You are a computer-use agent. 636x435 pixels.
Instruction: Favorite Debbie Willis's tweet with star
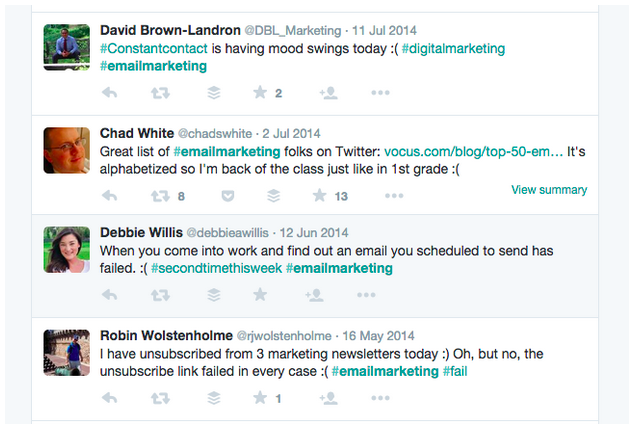coord(260,295)
